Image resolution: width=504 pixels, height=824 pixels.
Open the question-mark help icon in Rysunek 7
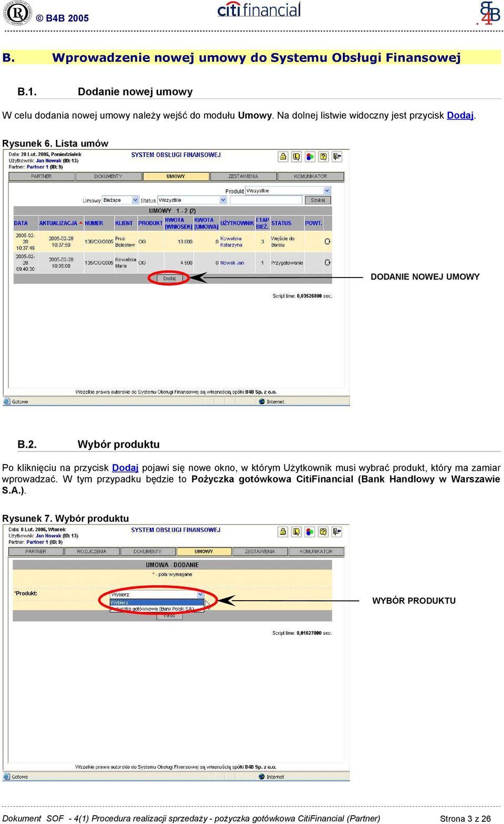323,532
